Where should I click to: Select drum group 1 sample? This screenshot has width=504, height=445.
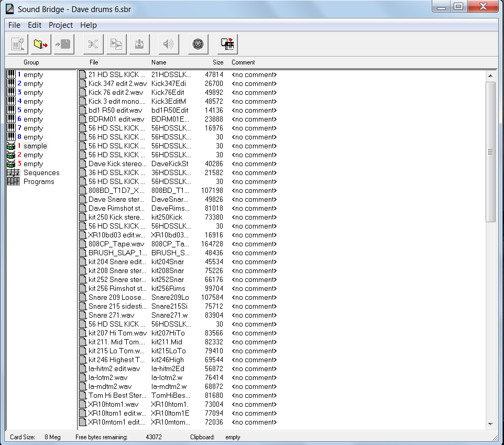(35, 146)
